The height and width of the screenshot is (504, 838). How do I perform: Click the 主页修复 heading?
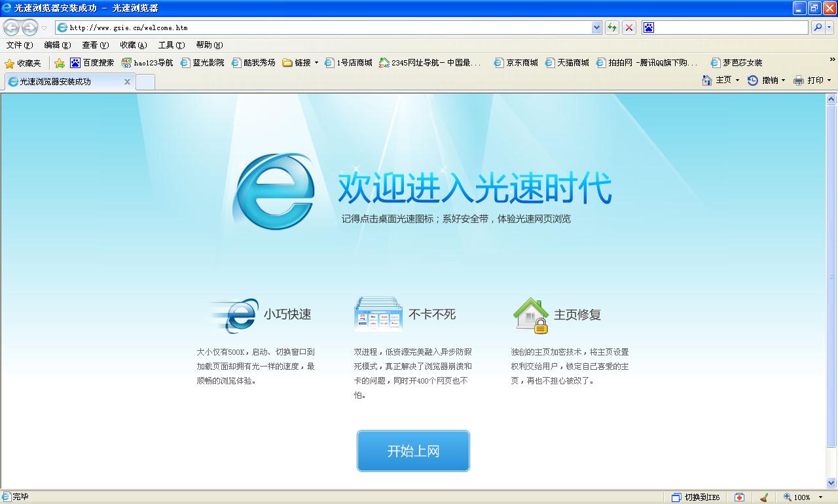click(577, 314)
